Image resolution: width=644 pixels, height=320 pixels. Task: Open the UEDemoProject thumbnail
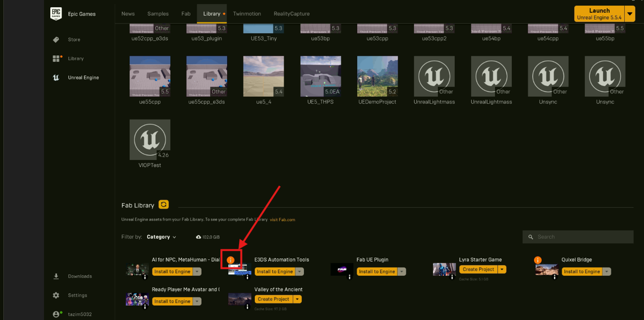tap(377, 76)
